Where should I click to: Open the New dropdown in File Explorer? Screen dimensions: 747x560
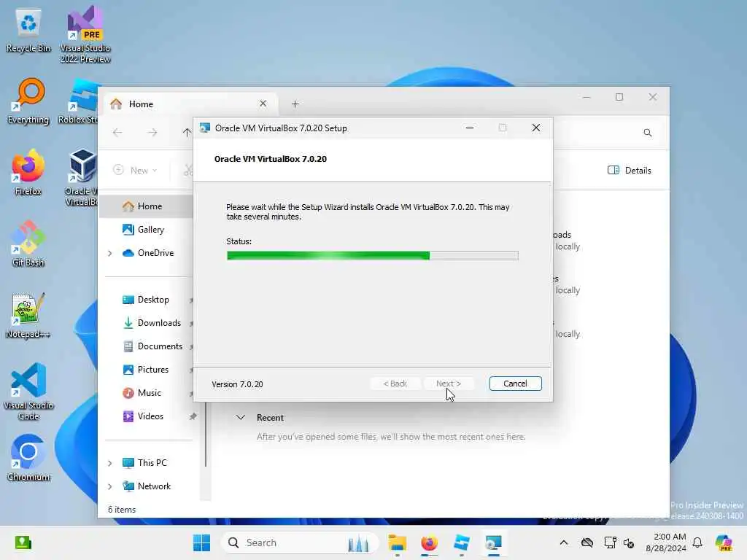pyautogui.click(x=136, y=170)
